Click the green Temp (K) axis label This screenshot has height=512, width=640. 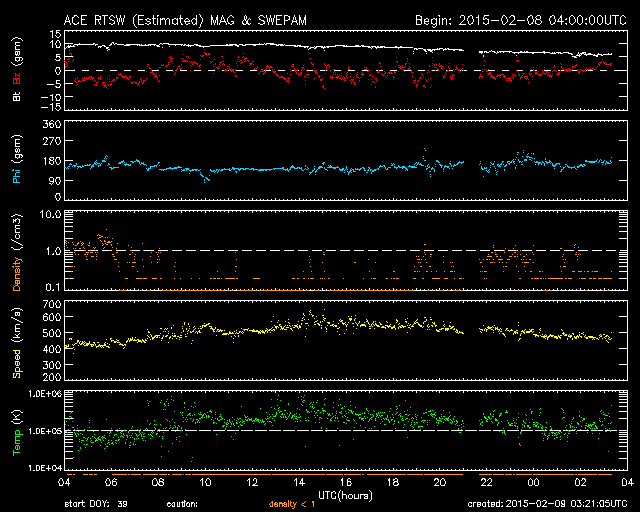(16, 431)
